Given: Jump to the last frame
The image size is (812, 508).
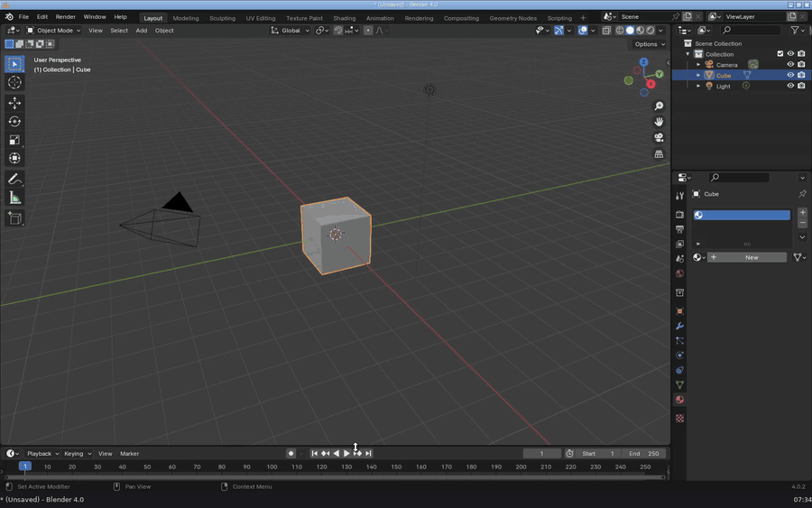Looking at the screenshot, I should coord(368,454).
